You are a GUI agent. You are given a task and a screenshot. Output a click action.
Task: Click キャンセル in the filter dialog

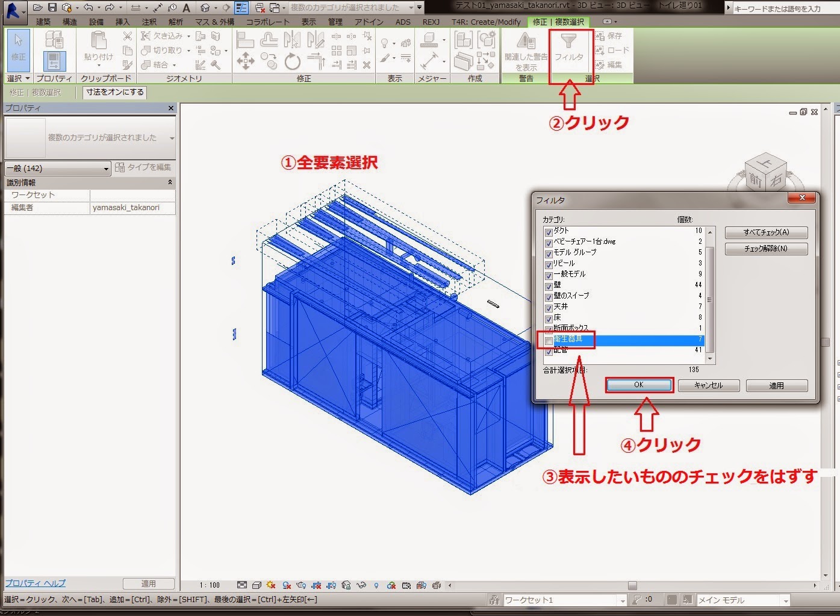[709, 385]
